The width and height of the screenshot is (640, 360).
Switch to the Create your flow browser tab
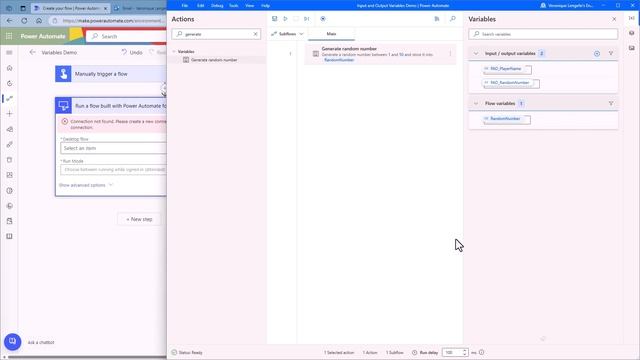(70, 8)
